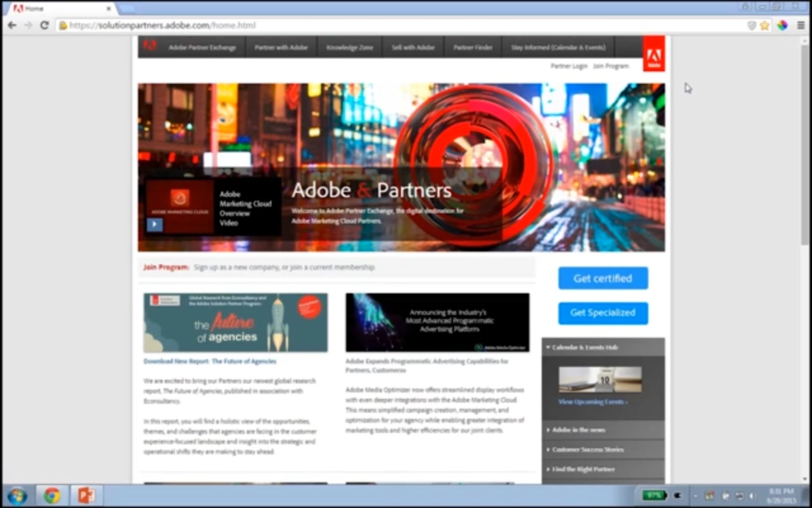
Task: Open the Chrome hamburger menu
Action: click(x=801, y=25)
